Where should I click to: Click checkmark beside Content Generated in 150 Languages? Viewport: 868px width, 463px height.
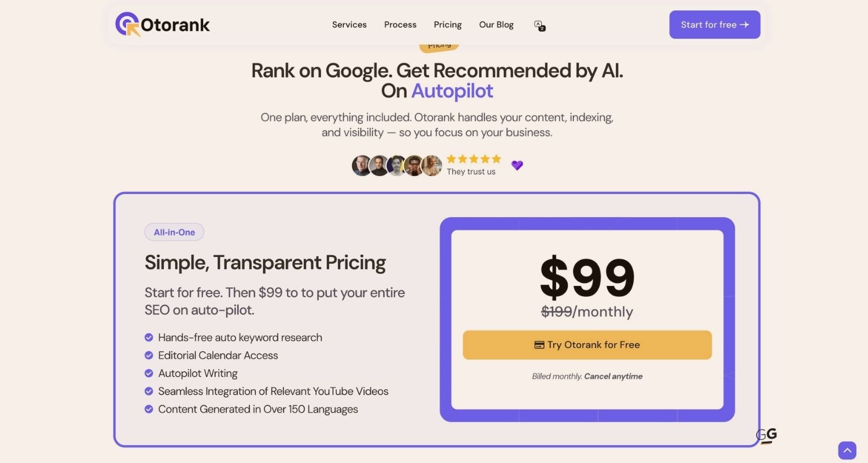click(x=149, y=409)
